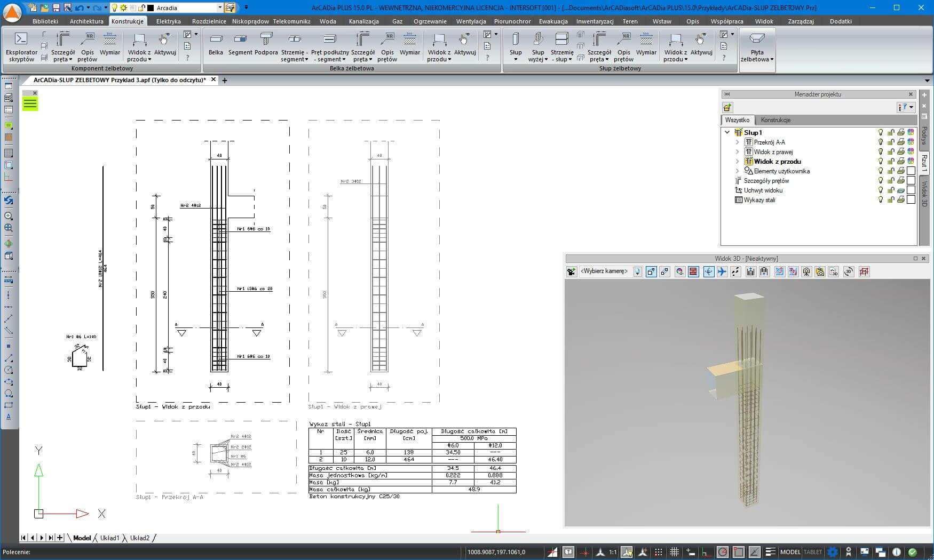This screenshot has height=560, width=934.
Task: Click the 3D rotate 360 icon
Action: coord(848,271)
